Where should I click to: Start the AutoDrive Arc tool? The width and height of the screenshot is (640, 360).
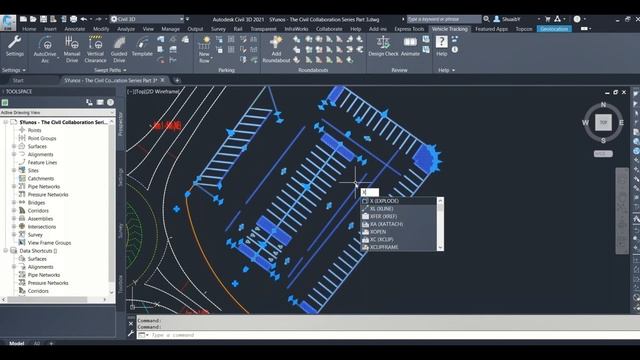tap(45, 49)
